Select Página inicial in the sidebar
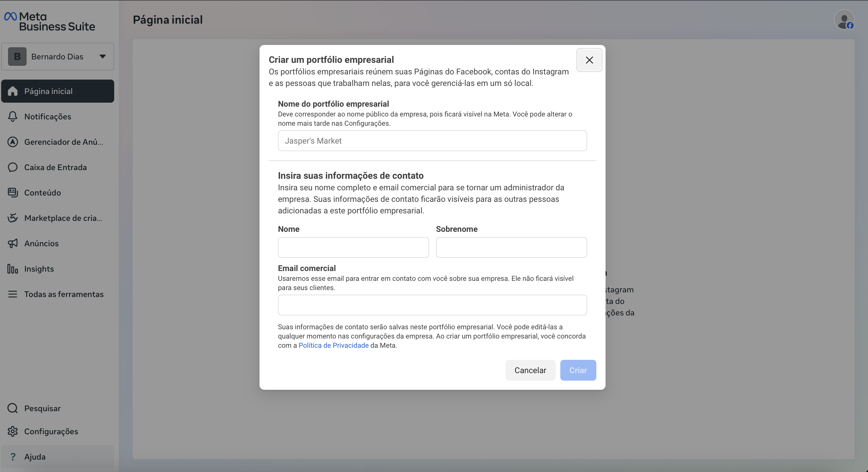Viewport: 868px width, 472px height. click(57, 91)
